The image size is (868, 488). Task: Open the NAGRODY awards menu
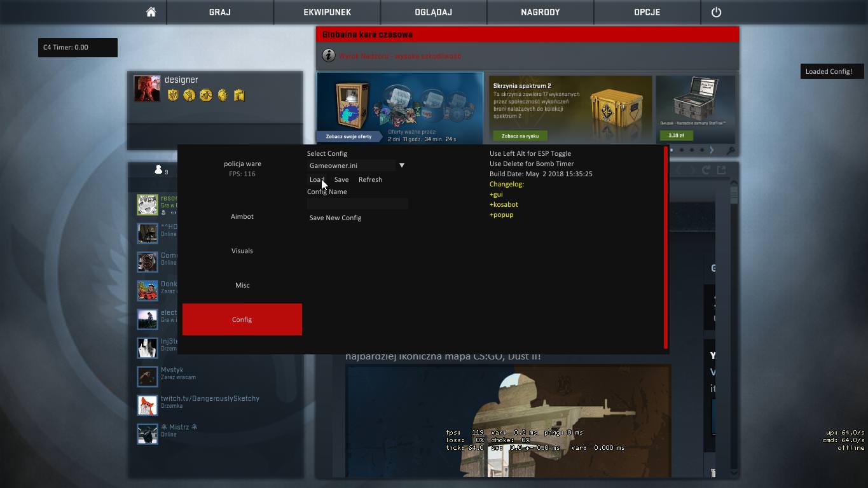pos(541,12)
